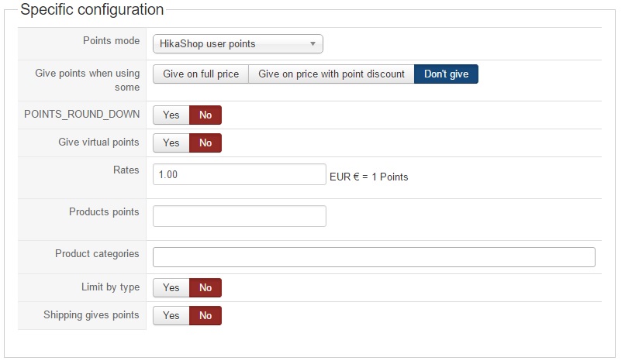The width and height of the screenshot is (625, 364).
Task: Select 'Give on full price' option
Action: pos(201,74)
